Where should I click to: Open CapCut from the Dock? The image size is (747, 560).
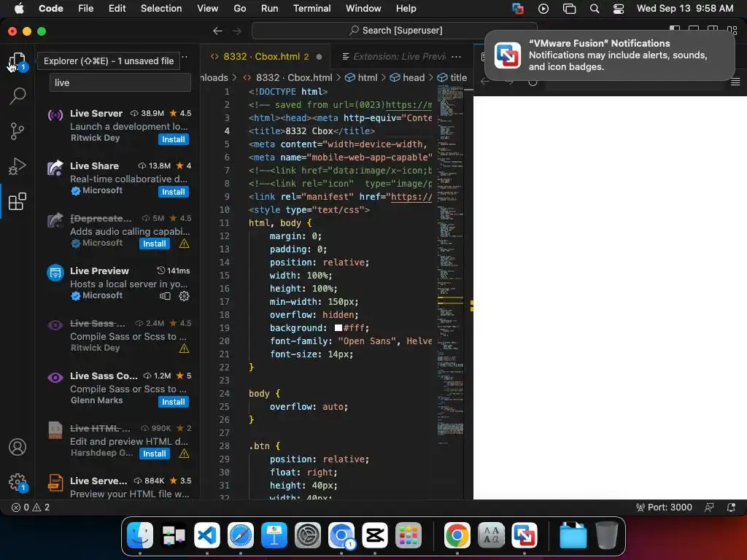375,535
